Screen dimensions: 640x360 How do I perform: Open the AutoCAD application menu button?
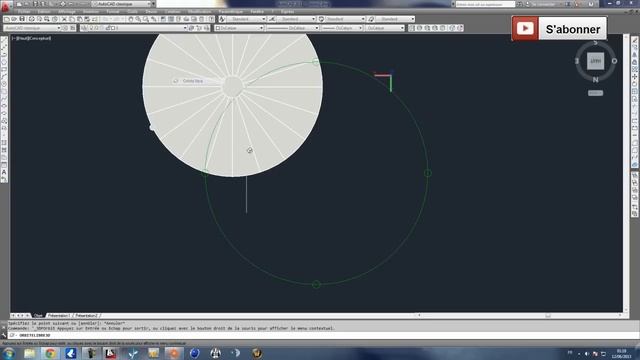[5, 6]
